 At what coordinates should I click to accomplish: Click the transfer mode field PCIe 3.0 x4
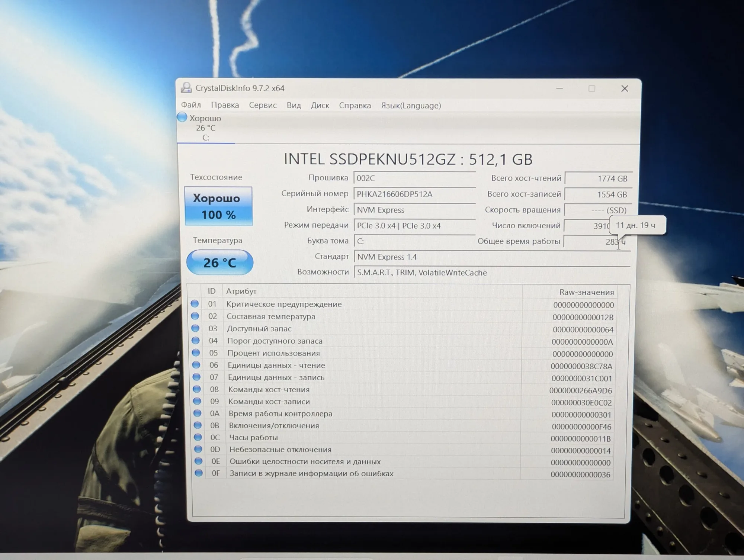click(x=414, y=226)
